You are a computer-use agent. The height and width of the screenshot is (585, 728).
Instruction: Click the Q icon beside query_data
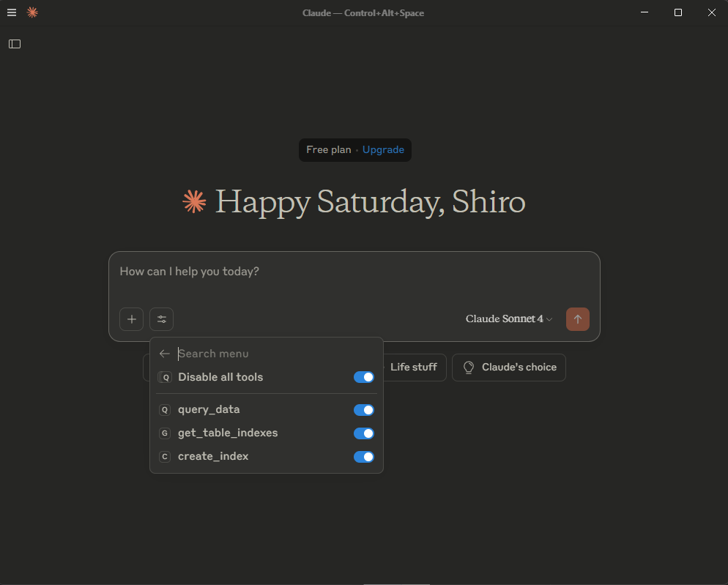coord(164,410)
